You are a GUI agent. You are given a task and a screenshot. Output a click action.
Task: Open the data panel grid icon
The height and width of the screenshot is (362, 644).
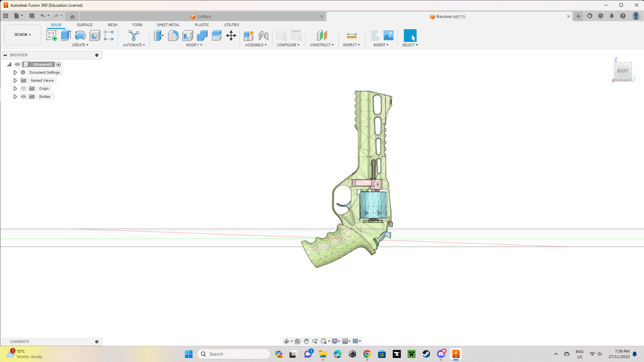[x=6, y=16]
